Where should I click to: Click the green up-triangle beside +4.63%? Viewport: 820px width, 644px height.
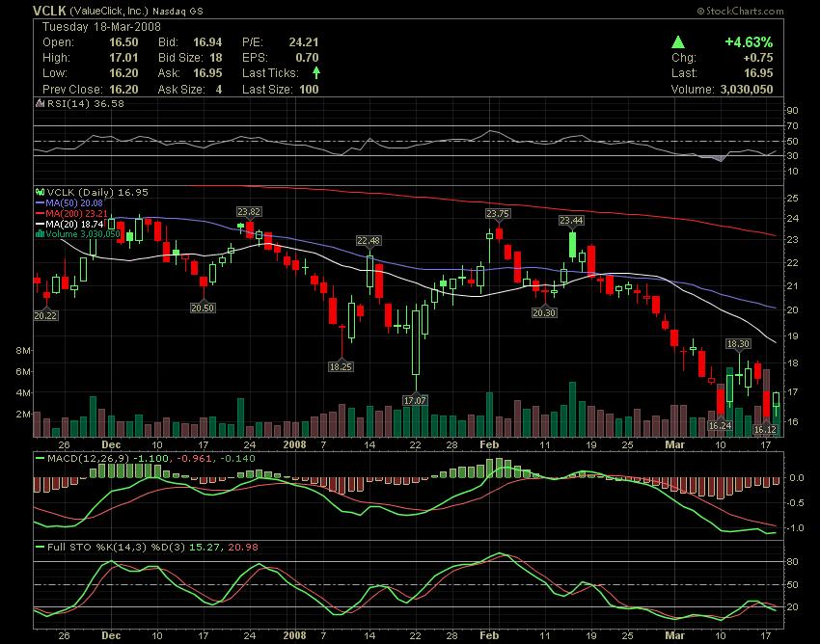click(678, 41)
